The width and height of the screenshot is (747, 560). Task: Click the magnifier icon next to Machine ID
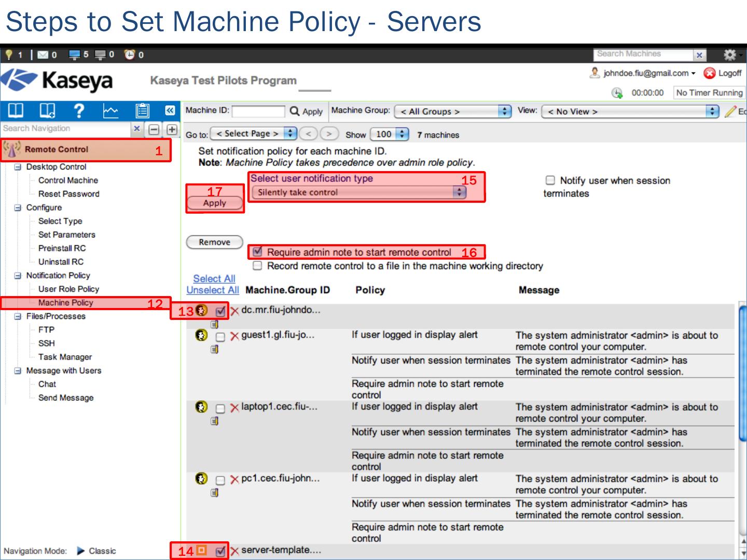[295, 111]
